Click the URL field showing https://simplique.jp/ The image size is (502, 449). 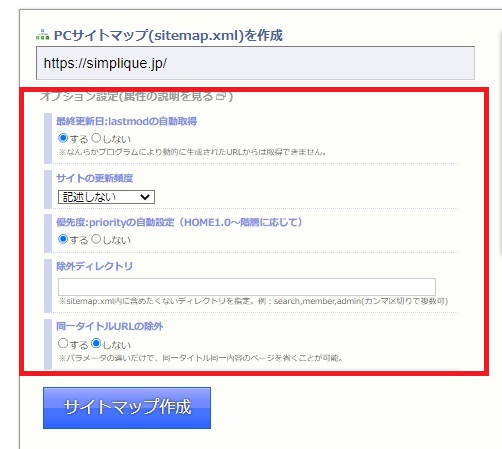(x=255, y=63)
